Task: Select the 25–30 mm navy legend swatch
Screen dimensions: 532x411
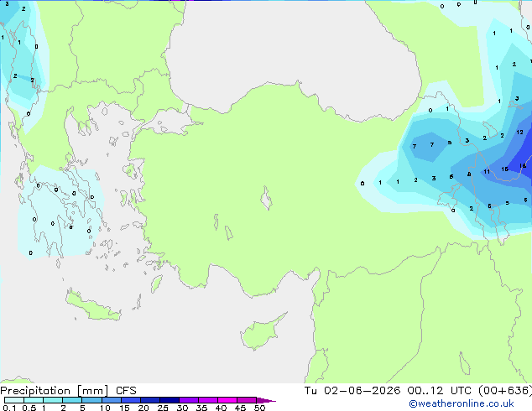Action: (169, 400)
